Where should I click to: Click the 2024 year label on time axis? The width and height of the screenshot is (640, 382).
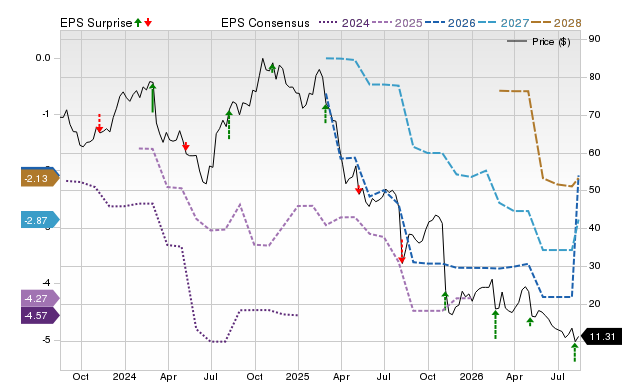click(x=124, y=376)
